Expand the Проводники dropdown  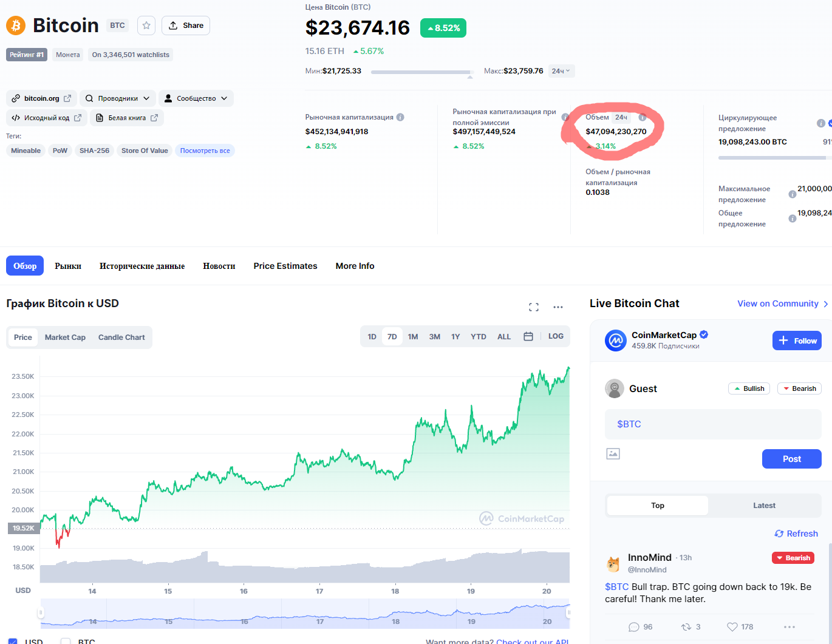(118, 98)
